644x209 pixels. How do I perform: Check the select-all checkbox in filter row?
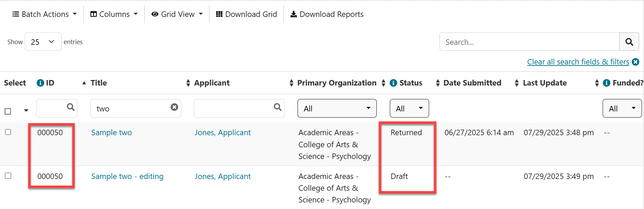(x=8, y=111)
